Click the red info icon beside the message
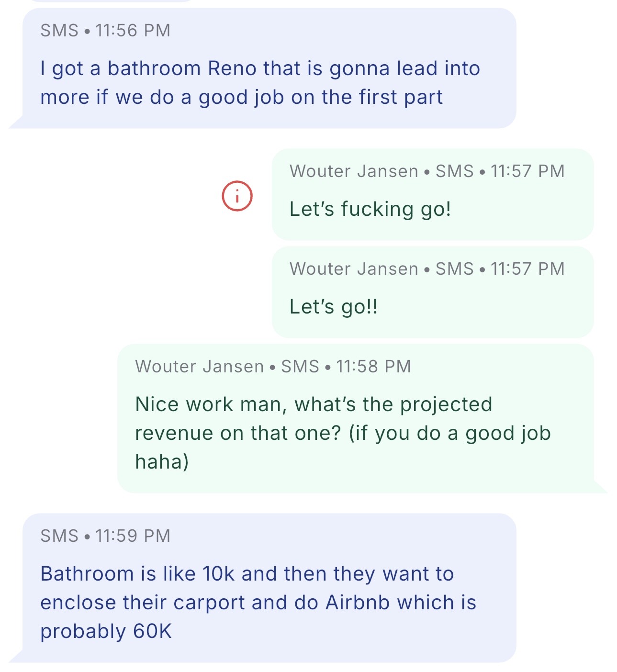This screenshot has width=617, height=672. [237, 196]
